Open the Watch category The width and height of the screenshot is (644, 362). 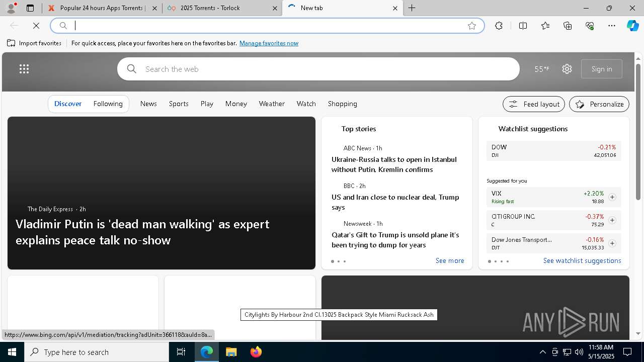pos(306,104)
